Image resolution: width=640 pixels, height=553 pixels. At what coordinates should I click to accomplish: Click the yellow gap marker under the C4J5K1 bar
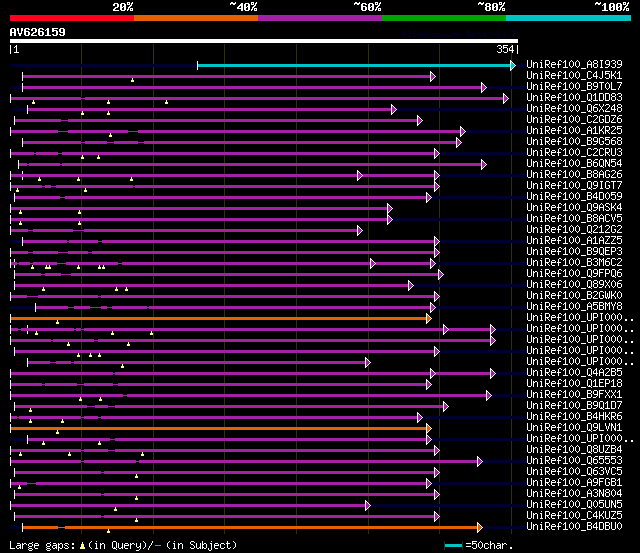[x=132, y=80]
